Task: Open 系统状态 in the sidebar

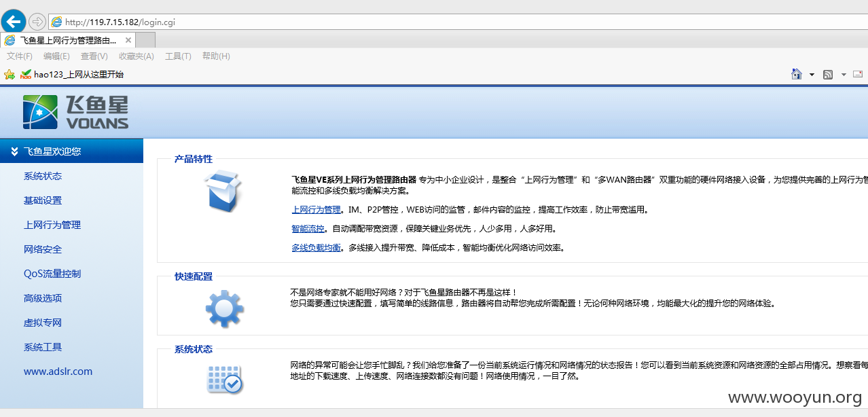Action: click(x=43, y=176)
